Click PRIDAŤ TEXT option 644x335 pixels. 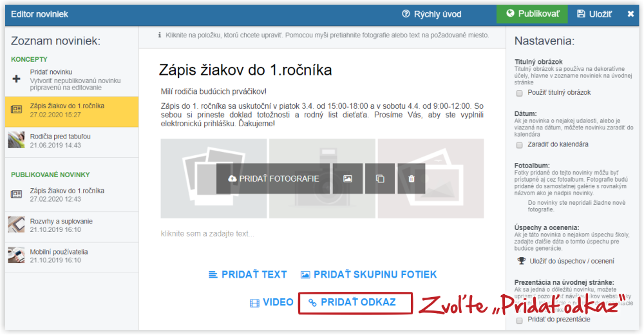[x=248, y=274]
